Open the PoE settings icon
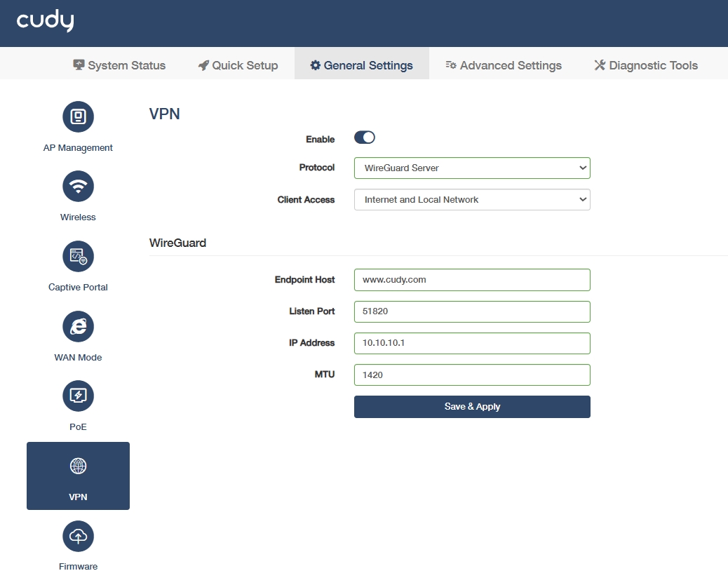This screenshot has width=728, height=585. coord(78,396)
